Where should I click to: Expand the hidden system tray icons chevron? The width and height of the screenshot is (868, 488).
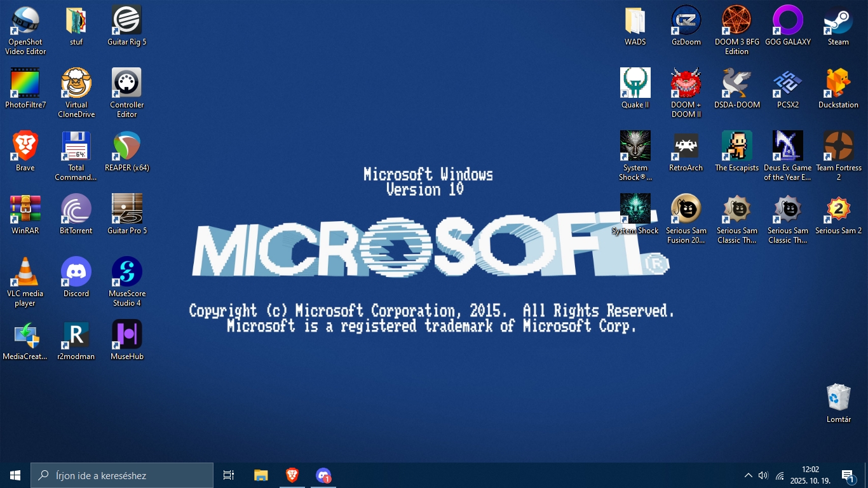(x=748, y=475)
